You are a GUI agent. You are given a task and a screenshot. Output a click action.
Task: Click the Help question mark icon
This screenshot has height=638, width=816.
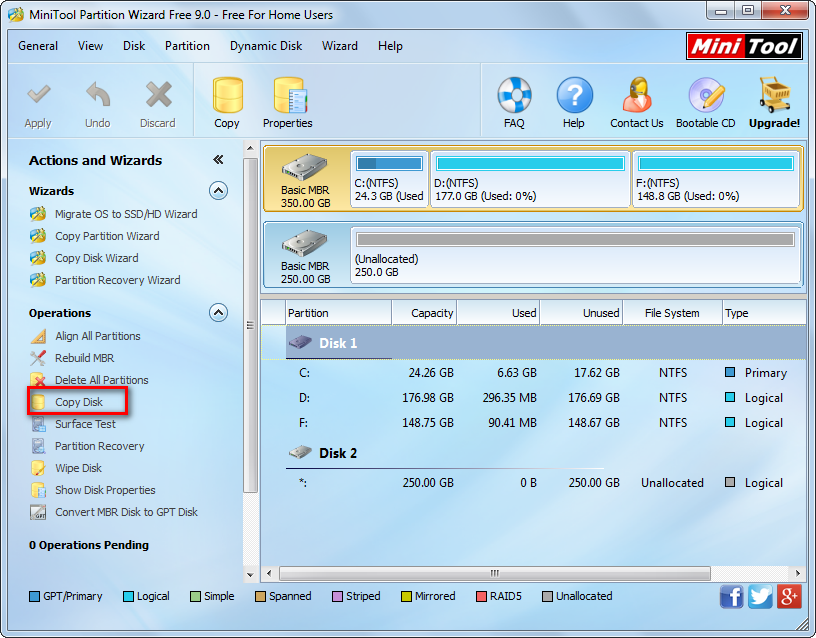coord(574,95)
